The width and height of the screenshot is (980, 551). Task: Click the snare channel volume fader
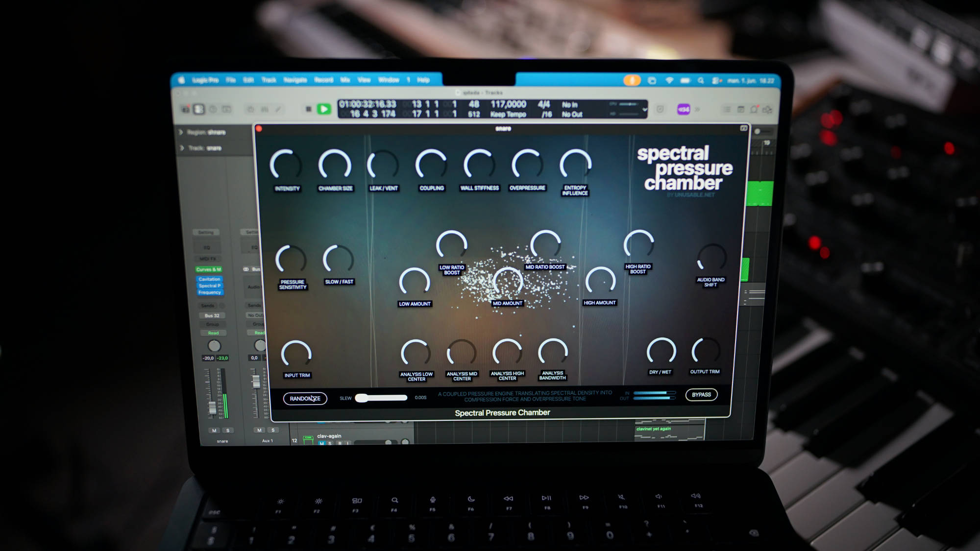tap(212, 407)
